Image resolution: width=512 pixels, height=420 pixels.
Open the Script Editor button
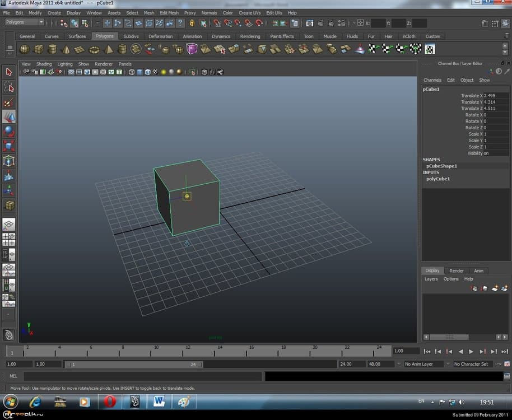pyautogui.click(x=507, y=376)
